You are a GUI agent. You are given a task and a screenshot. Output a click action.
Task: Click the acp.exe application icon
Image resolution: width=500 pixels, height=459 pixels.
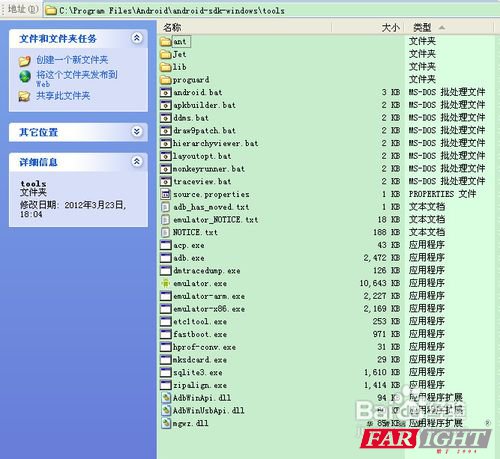tap(166, 245)
